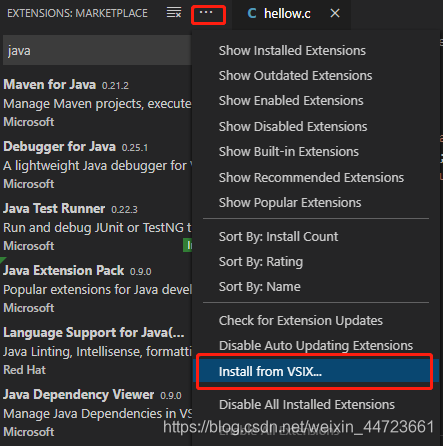This screenshot has height=446, width=443.
Task: Click Microsoft publisher under Java Dependency Viewer
Action: [x=29, y=432]
